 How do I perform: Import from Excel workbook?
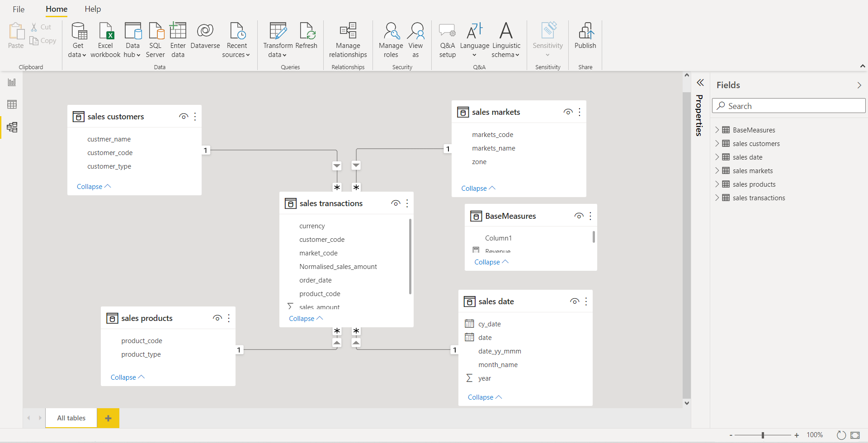pyautogui.click(x=105, y=40)
